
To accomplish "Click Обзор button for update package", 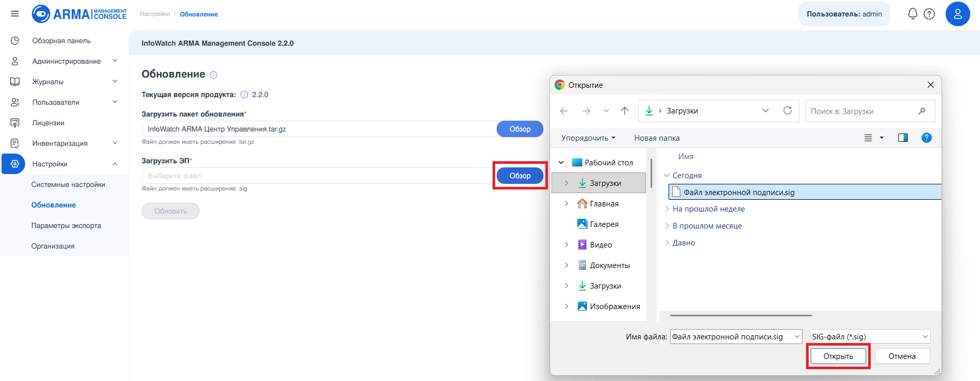I will (520, 129).
